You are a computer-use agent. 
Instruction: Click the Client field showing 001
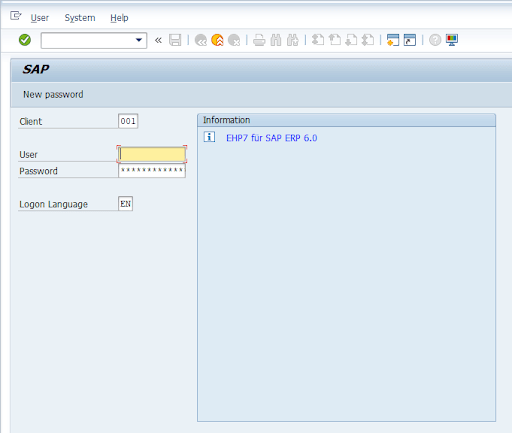128,121
